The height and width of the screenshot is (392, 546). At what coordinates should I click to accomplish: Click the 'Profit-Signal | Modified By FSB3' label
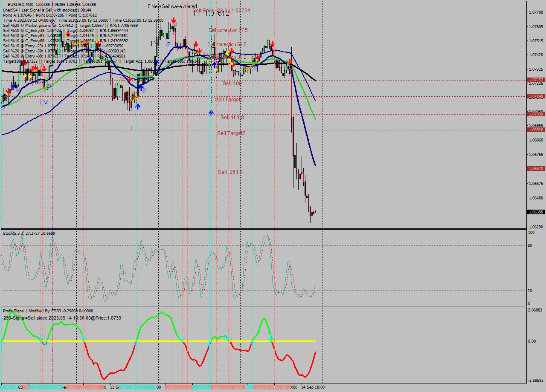tap(48, 311)
